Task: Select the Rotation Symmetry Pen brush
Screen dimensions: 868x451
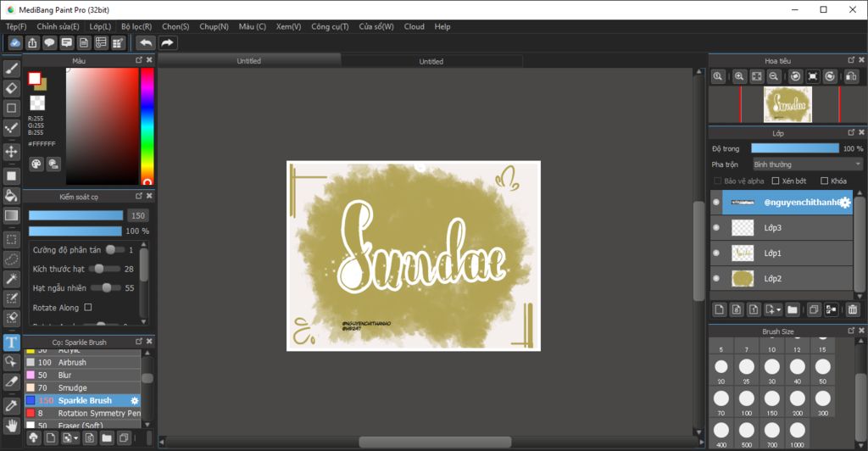Action: [x=82, y=414]
